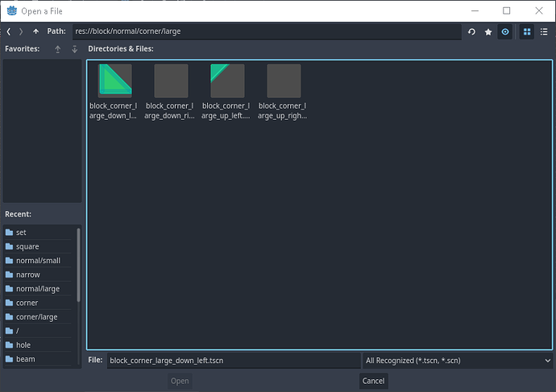Refresh the file list
Image resolution: width=556 pixels, height=392 pixels.
tap(471, 32)
